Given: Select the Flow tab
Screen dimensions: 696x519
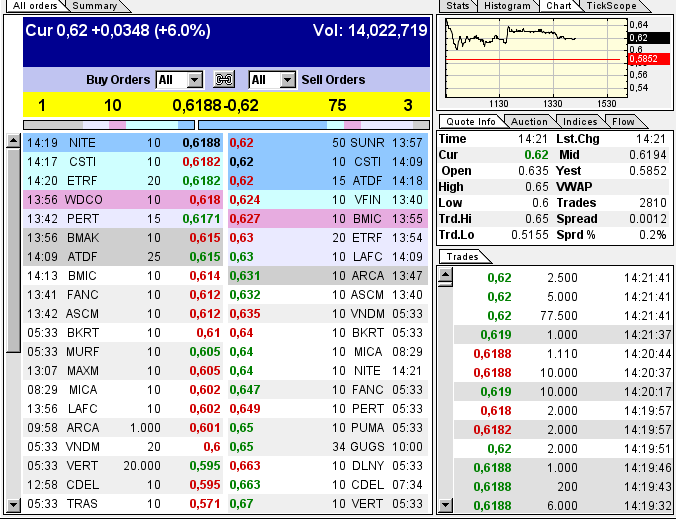Looking at the screenshot, I should click(x=623, y=122).
